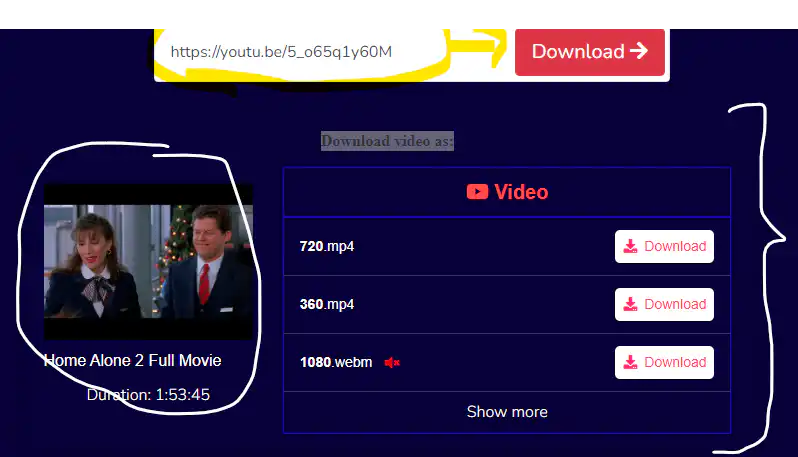Click the 'Download video as:' heading
Image resolution: width=798 pixels, height=457 pixels.
(x=387, y=141)
